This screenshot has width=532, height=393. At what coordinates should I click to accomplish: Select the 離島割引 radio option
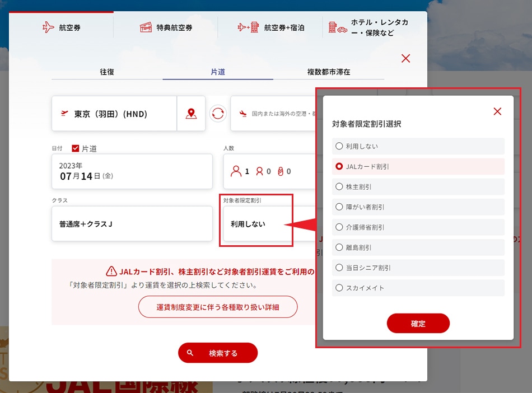(x=418, y=247)
